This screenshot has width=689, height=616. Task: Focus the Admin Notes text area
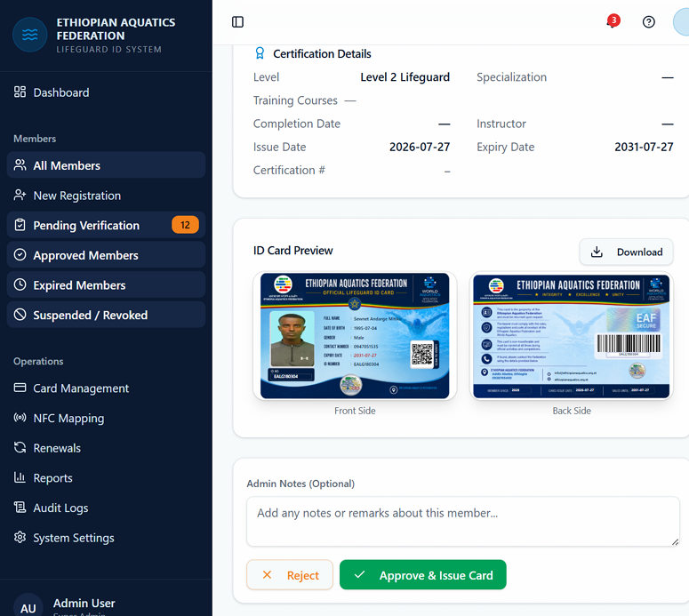click(x=463, y=522)
